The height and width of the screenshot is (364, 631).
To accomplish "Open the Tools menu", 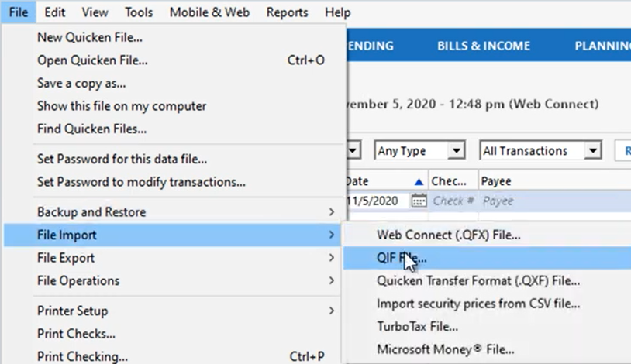I will [139, 12].
